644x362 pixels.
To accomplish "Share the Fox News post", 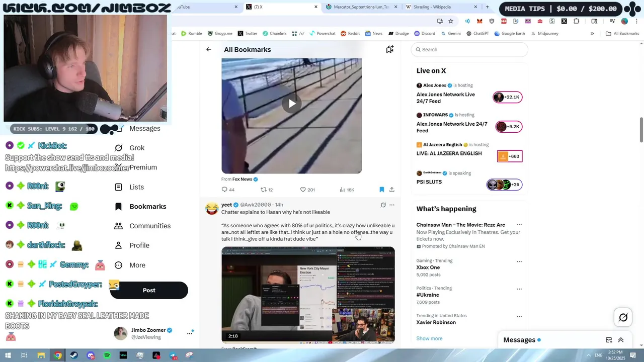I will [392, 190].
